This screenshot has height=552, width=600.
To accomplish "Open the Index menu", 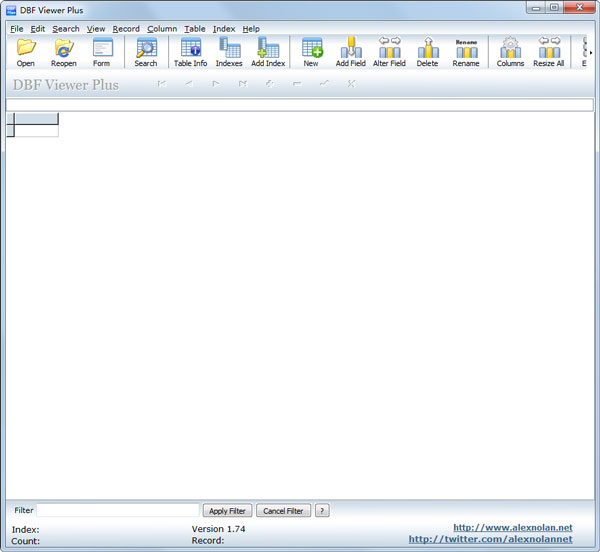I will [x=224, y=29].
